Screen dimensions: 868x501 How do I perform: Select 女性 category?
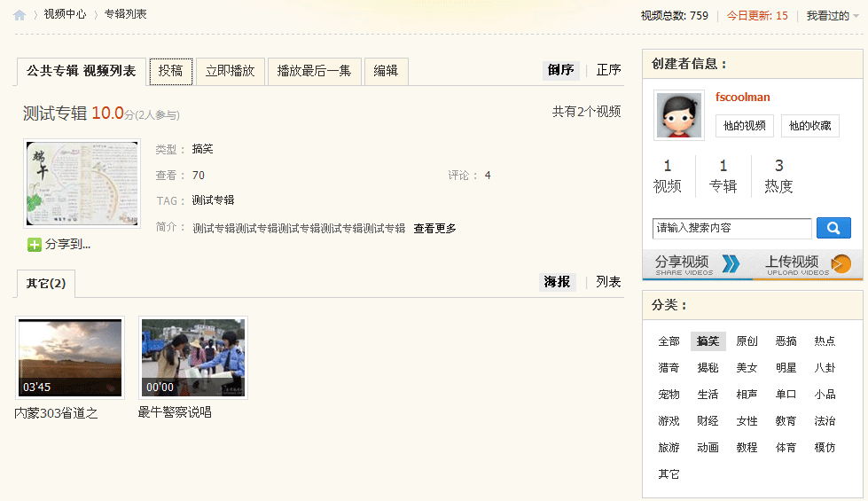point(747,420)
